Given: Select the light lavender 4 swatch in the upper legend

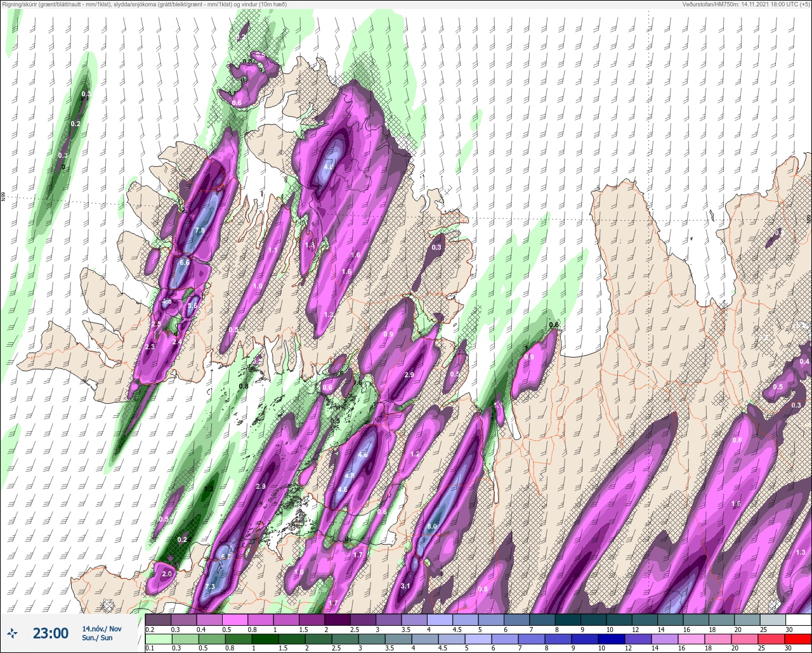Looking at the screenshot, I should (x=440, y=619).
